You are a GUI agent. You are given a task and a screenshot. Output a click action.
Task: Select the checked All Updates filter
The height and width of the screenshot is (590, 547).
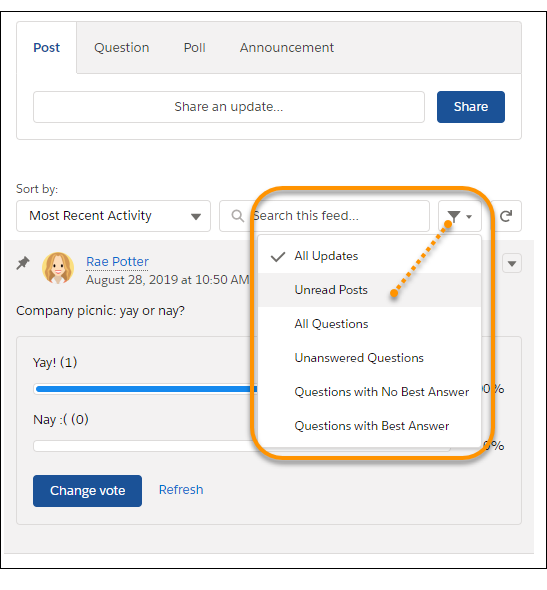369,256
